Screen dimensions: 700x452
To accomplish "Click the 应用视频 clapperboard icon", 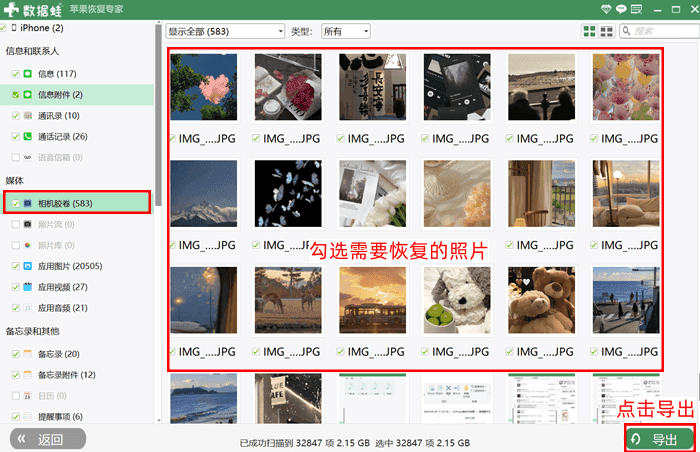I will click(28, 287).
